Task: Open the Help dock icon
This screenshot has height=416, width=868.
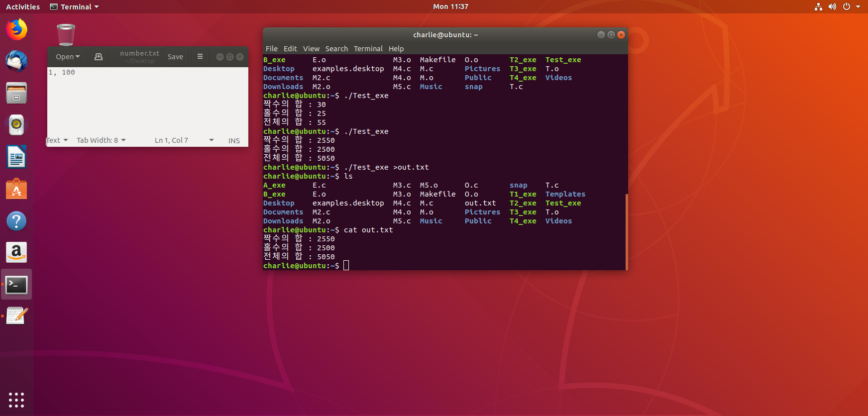Action: point(16,221)
